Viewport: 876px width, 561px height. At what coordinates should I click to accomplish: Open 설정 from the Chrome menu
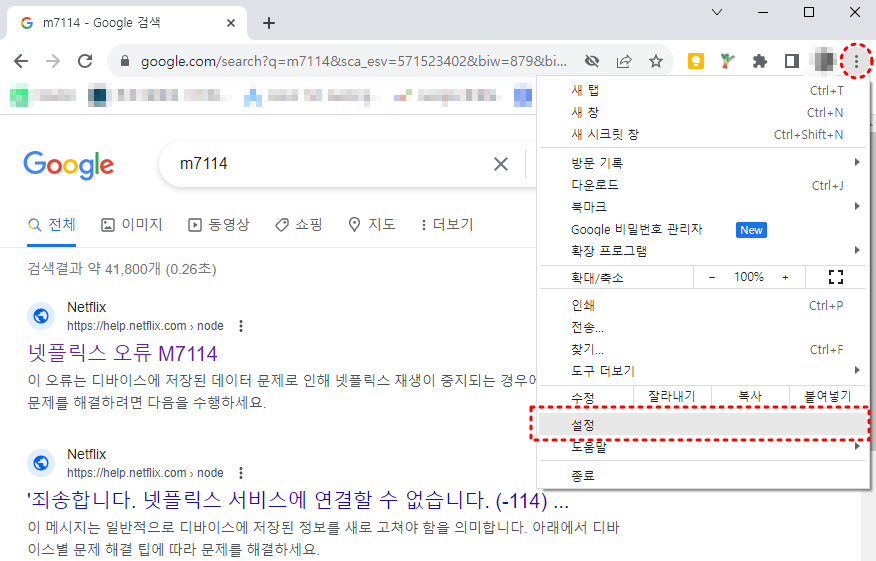[703, 425]
